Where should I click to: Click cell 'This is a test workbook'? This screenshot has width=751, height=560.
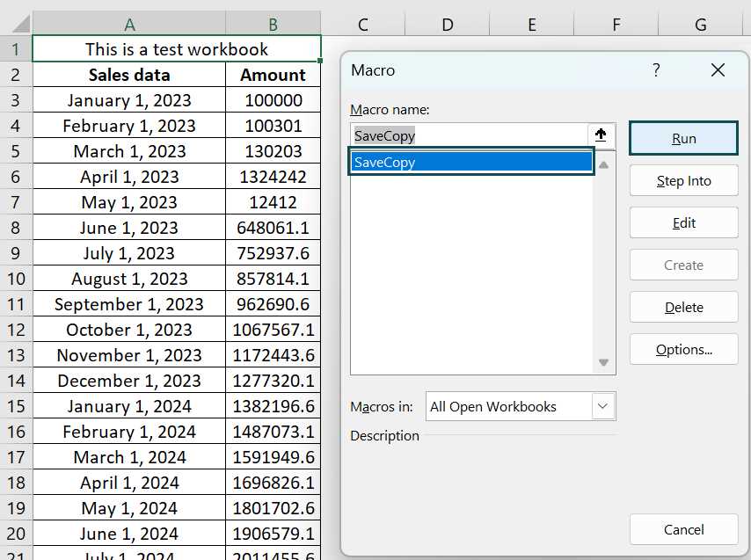pyautogui.click(x=176, y=49)
